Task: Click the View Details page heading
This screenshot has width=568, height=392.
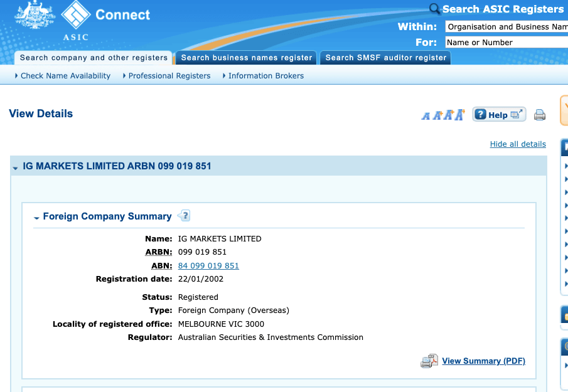Action: pyautogui.click(x=41, y=114)
